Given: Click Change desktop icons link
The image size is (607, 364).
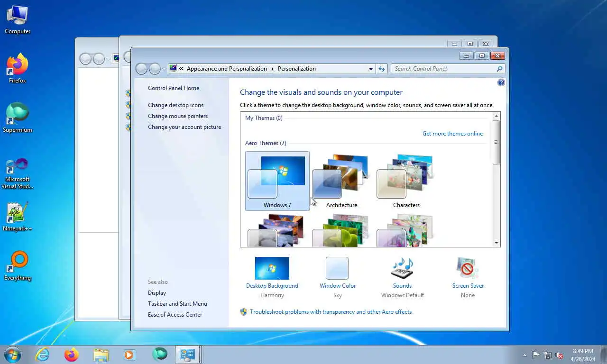Looking at the screenshot, I should (x=175, y=105).
